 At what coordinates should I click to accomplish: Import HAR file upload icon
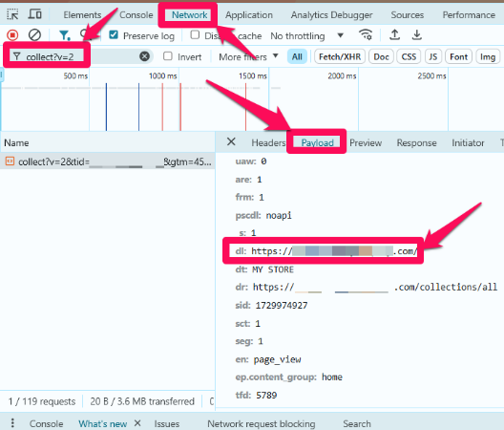(x=394, y=34)
